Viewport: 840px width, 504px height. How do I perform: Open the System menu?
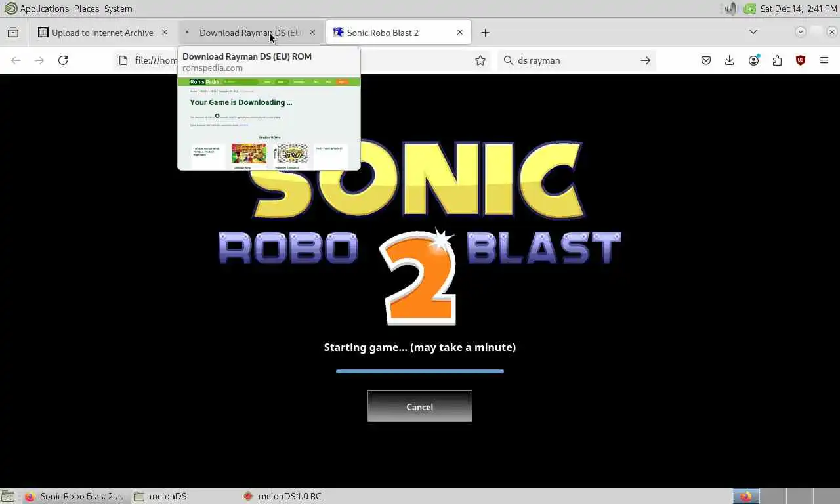[x=118, y=9]
